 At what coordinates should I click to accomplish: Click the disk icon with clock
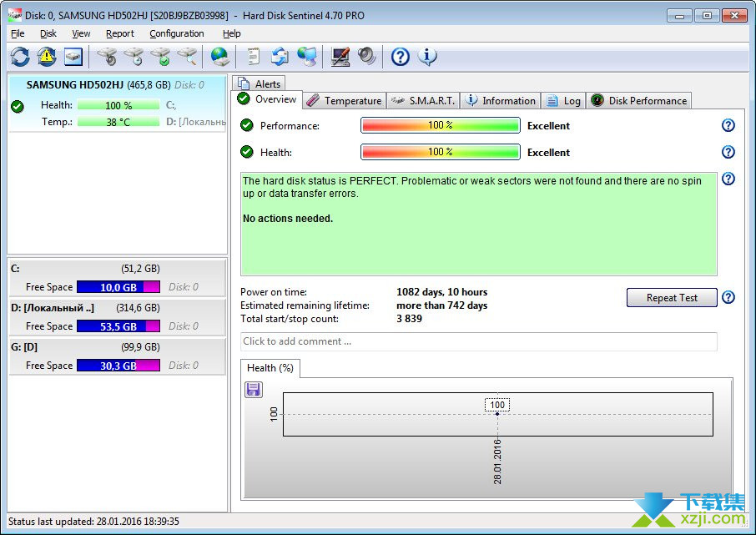134,57
